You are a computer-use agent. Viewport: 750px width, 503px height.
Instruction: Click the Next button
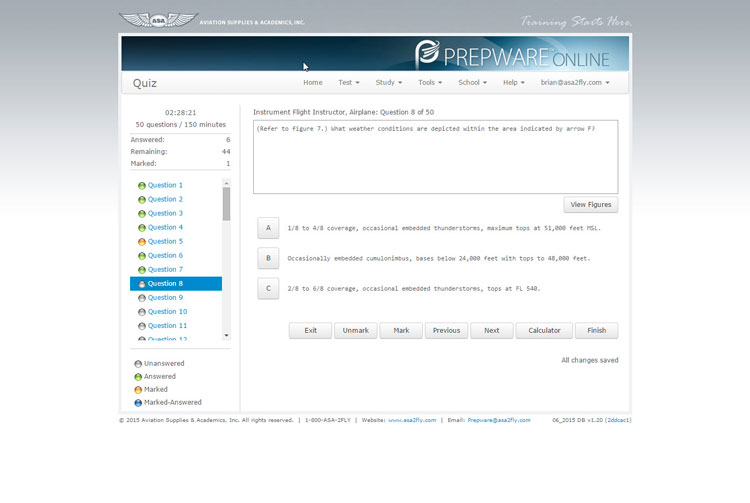tap(491, 330)
